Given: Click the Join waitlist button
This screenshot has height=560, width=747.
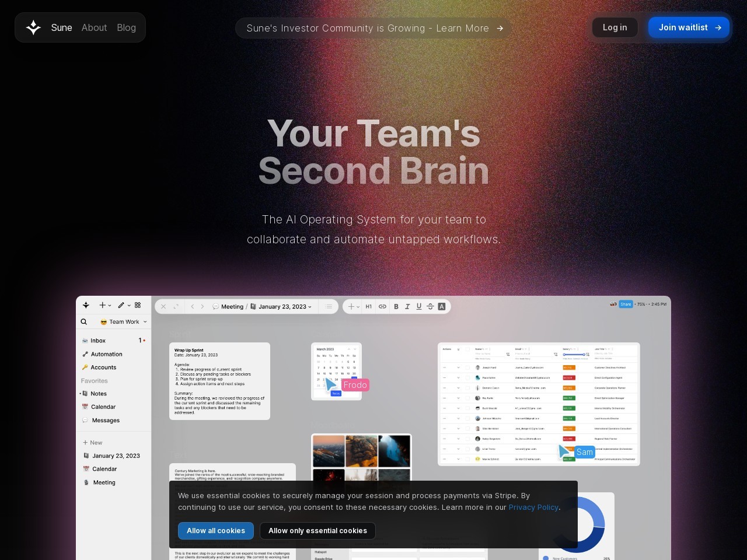Looking at the screenshot, I should [x=689, y=27].
